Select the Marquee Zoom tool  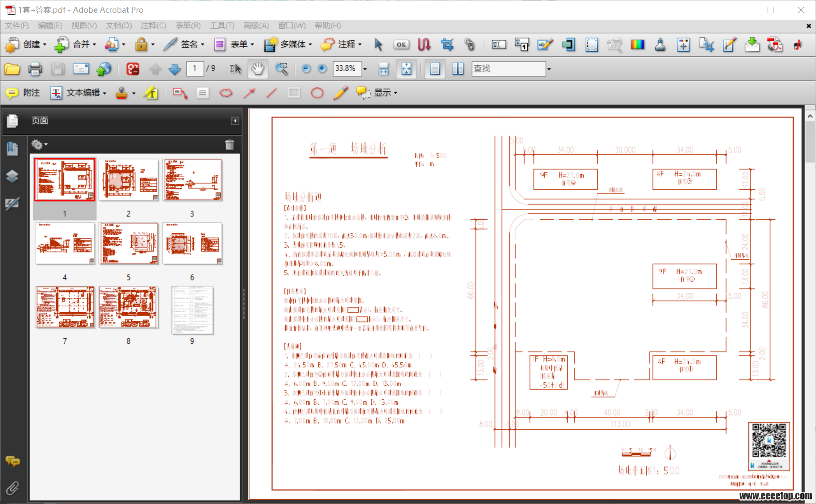pos(281,69)
